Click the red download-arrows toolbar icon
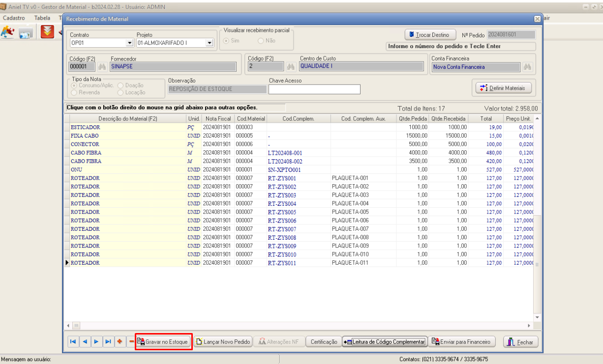The height and width of the screenshot is (364, 603). point(47,32)
